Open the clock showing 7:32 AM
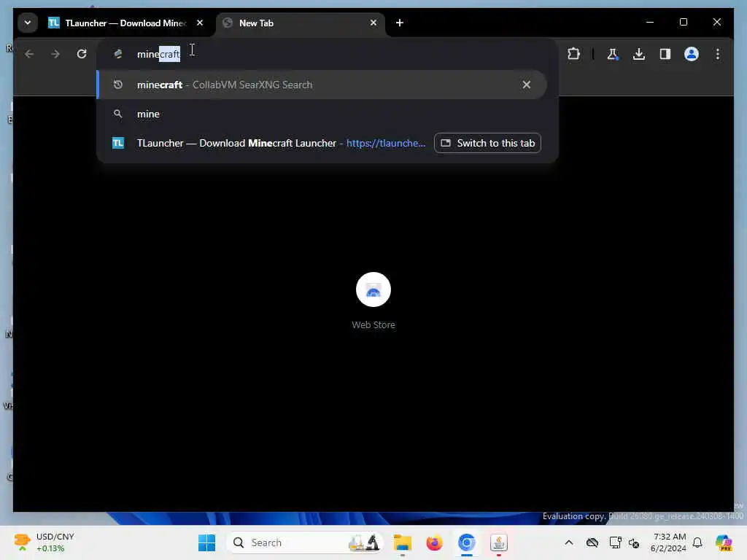747x560 pixels. click(668, 542)
